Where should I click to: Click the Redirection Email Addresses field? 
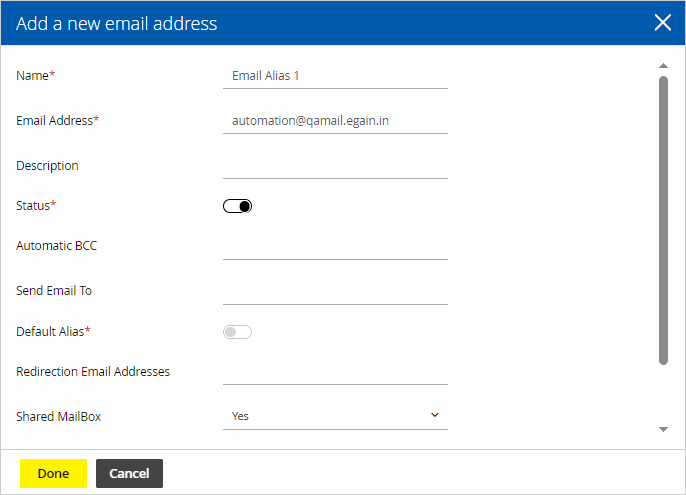coord(335,372)
